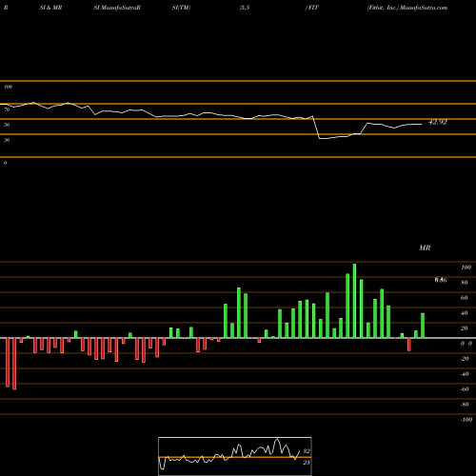The width and height of the screenshot is (476, 476).
Task: Click the ') FIT' ticker label
Action: tap(312, 8)
